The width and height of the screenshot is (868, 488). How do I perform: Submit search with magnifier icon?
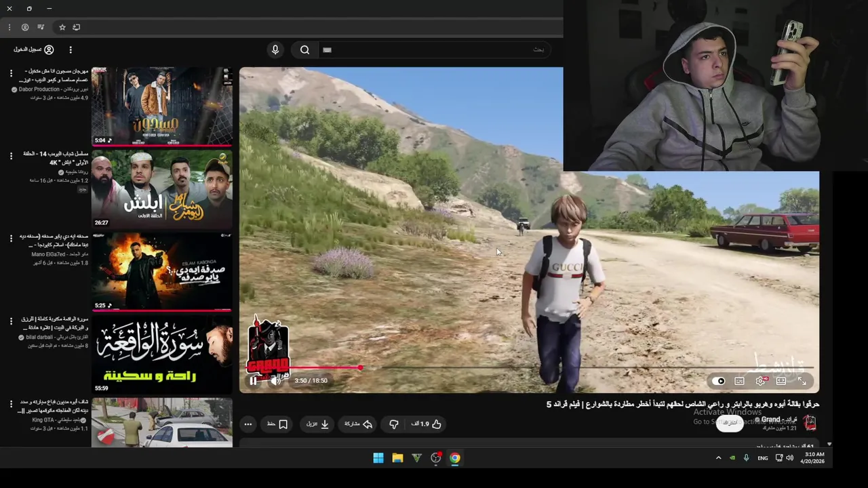pos(304,49)
